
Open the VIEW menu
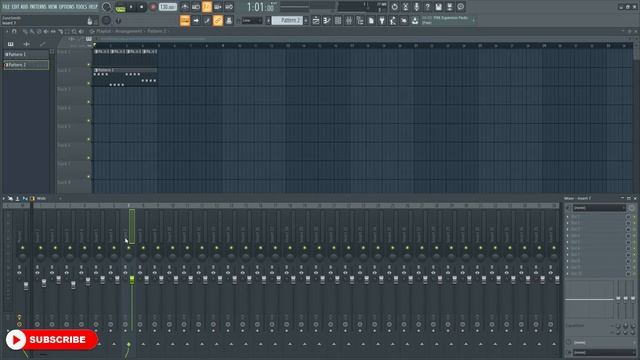[x=53, y=7]
